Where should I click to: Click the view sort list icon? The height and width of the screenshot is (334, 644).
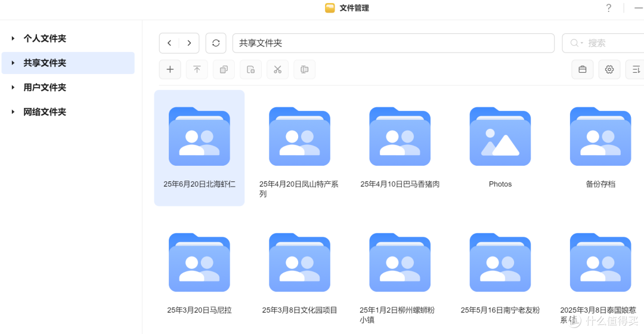pos(636,69)
